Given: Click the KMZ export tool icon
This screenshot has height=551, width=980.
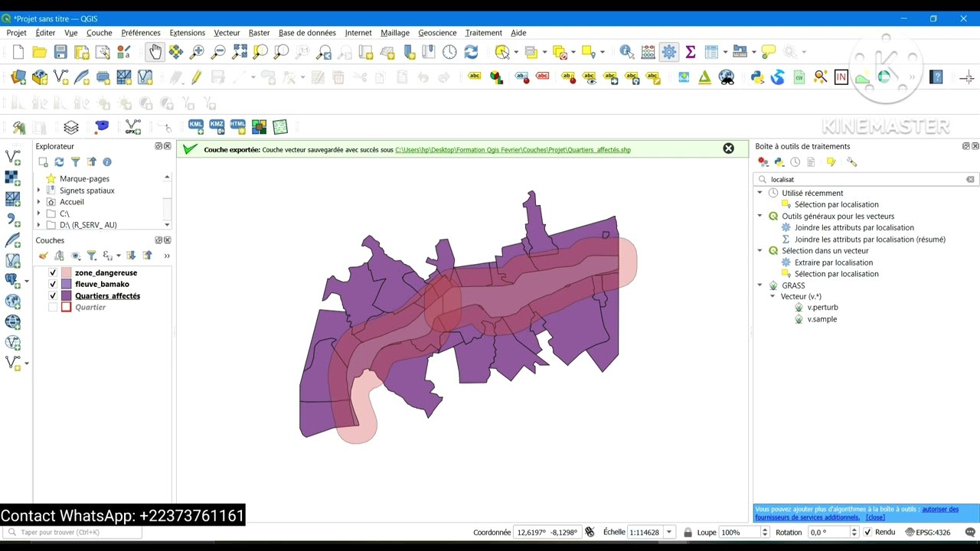Looking at the screenshot, I should (x=217, y=126).
